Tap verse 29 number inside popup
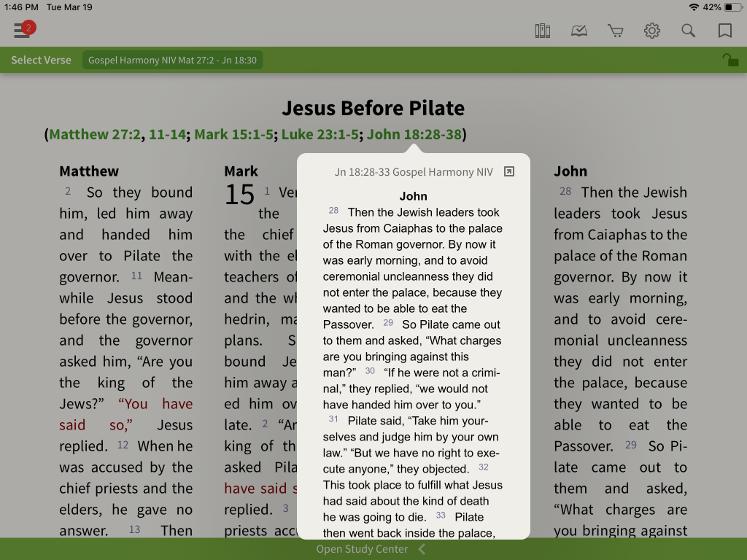The image size is (747, 560). pyautogui.click(x=388, y=323)
